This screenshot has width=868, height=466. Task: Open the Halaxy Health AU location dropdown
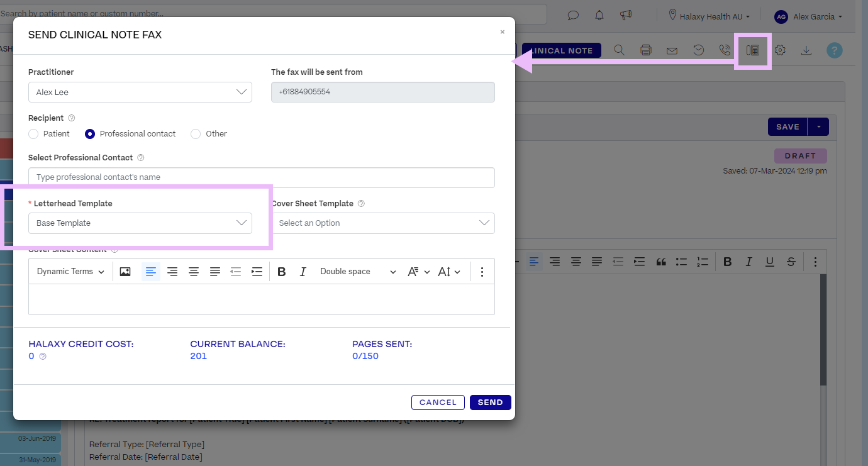point(709,16)
